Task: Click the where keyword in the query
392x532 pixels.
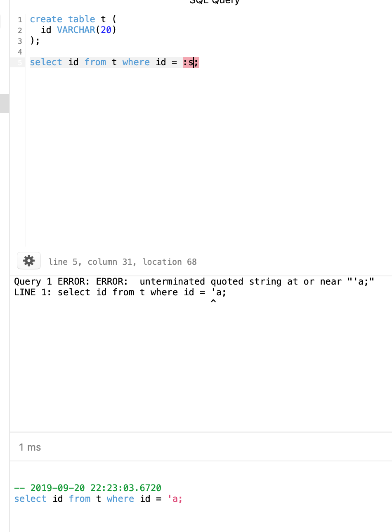Action: click(x=136, y=62)
